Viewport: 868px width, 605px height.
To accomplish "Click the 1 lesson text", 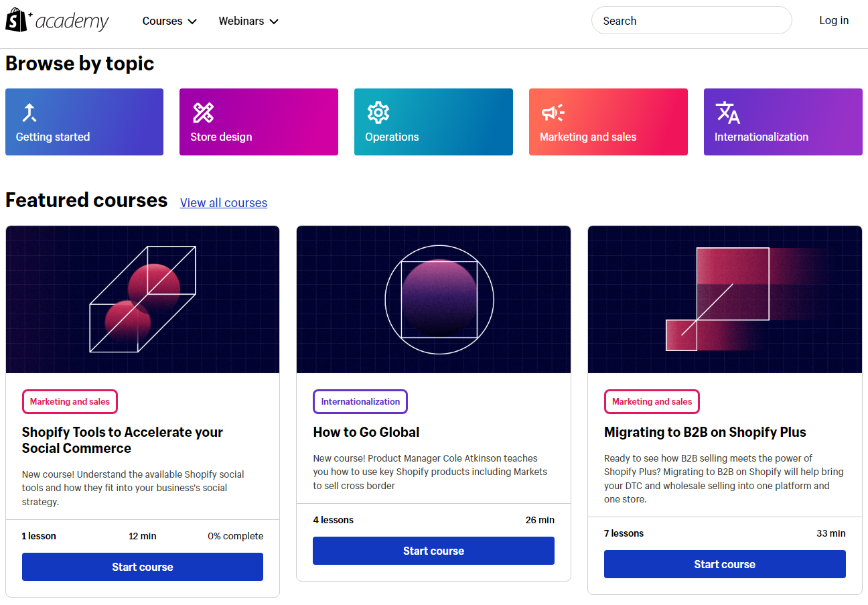I will click(39, 536).
